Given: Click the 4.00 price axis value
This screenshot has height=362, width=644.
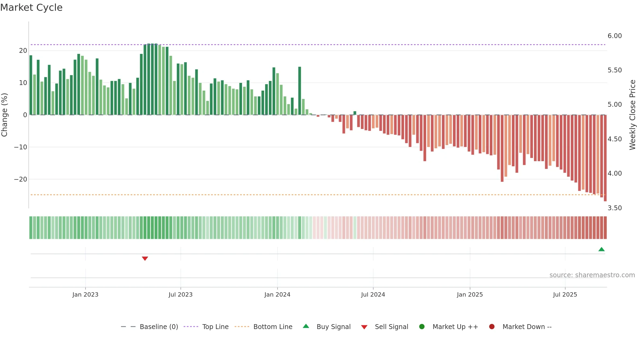Looking at the screenshot, I should tap(615, 173).
